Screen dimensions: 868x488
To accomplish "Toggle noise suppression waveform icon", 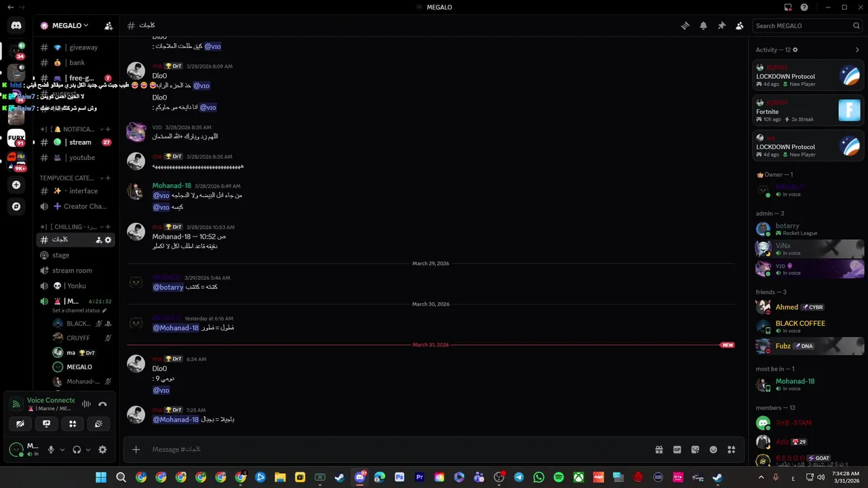I will click(x=86, y=404).
